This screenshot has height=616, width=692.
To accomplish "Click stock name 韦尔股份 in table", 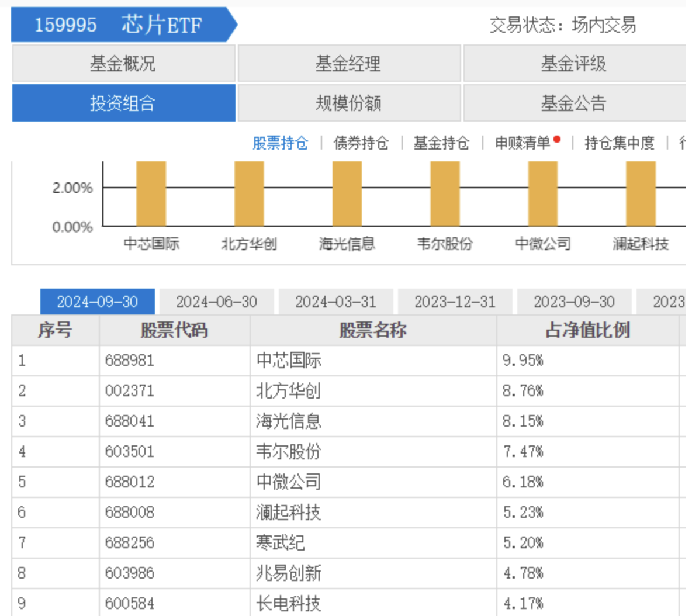I will coord(289,452).
